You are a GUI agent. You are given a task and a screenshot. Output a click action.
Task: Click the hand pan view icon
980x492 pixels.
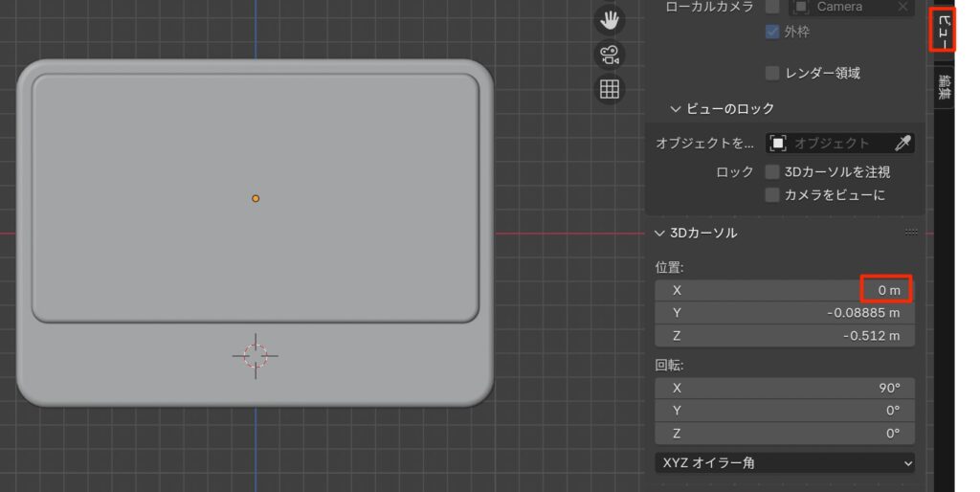coord(609,19)
